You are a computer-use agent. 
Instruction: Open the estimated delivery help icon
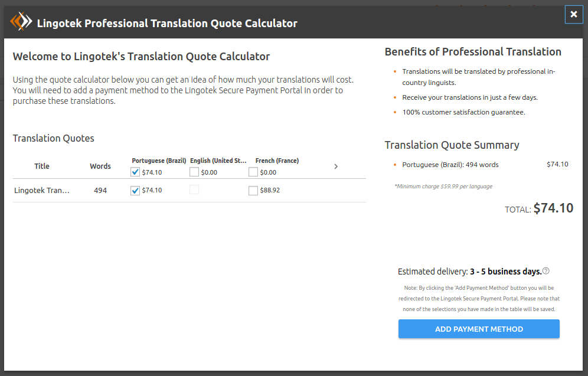546,271
